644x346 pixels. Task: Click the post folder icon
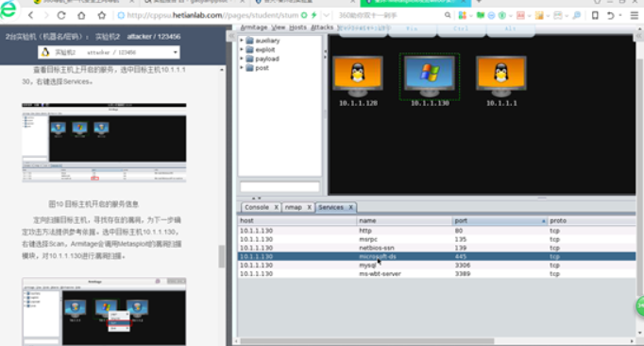tap(249, 67)
